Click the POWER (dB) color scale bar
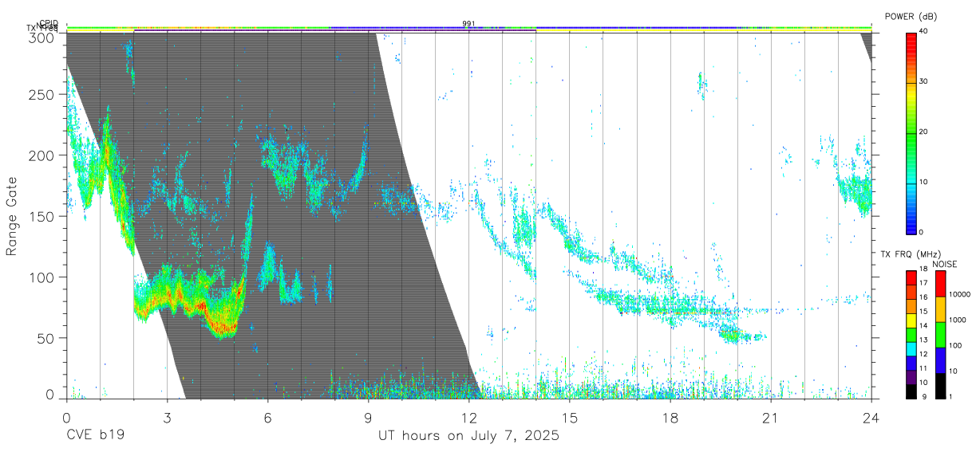 (x=911, y=132)
